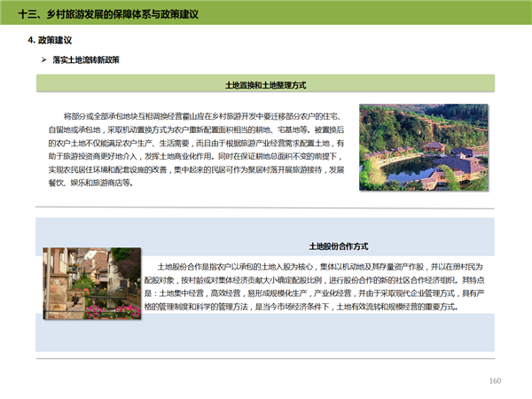Screen dimensions: 532x399
Task: Click the heading 土地股份合作方式
Action: (338, 246)
